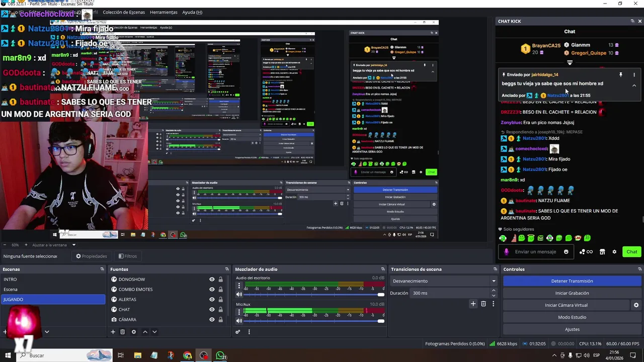Unlock the DONOSHOW source
This screenshot has width=644, height=362.
[220, 279]
